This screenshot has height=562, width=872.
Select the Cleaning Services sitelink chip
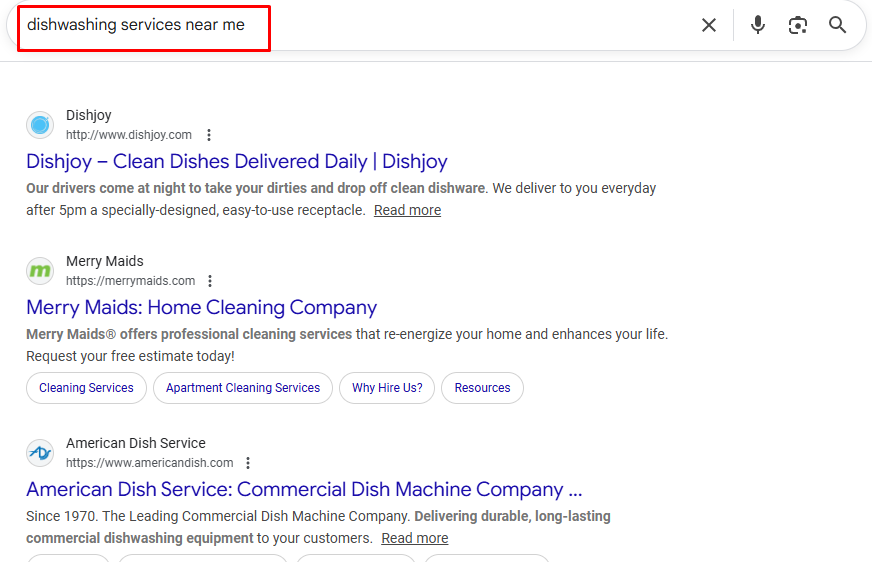[x=86, y=388]
